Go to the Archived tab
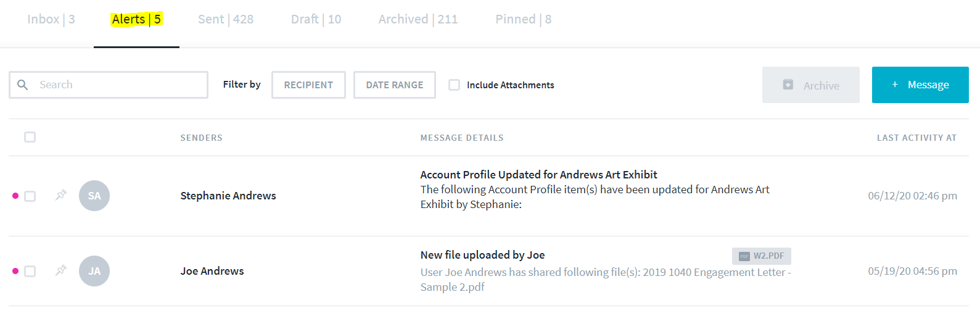Image resolution: width=980 pixels, height=313 pixels. coord(418,20)
